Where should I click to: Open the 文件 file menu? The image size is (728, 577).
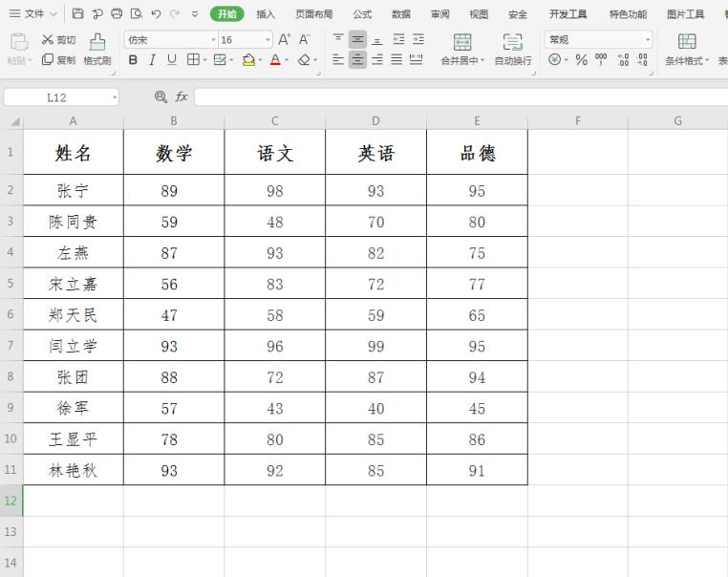pos(33,14)
